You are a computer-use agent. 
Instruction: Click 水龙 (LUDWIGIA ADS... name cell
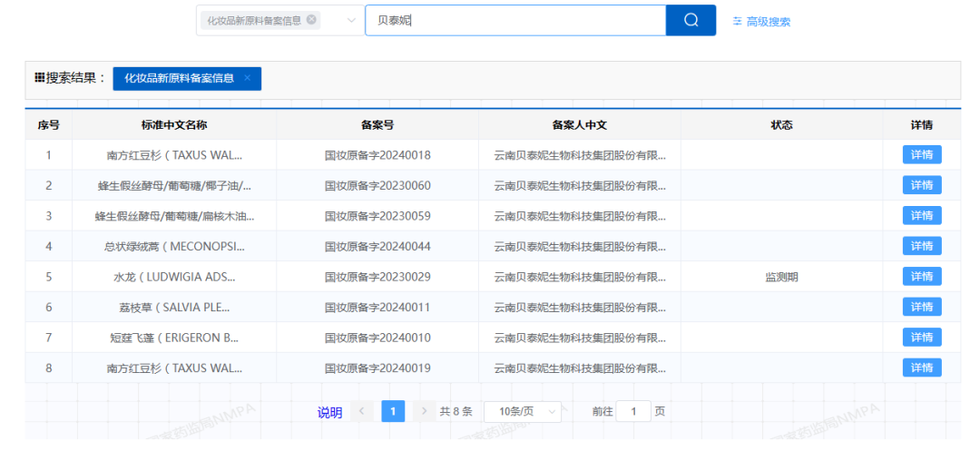pyautogui.click(x=174, y=277)
